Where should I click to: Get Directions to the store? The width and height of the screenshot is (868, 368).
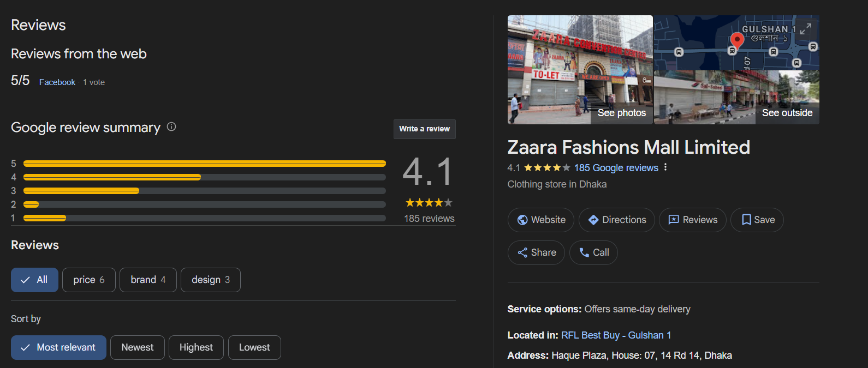pos(617,220)
